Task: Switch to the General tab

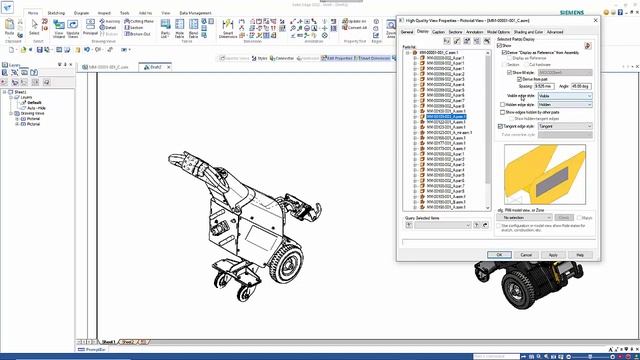Action: 407,32
